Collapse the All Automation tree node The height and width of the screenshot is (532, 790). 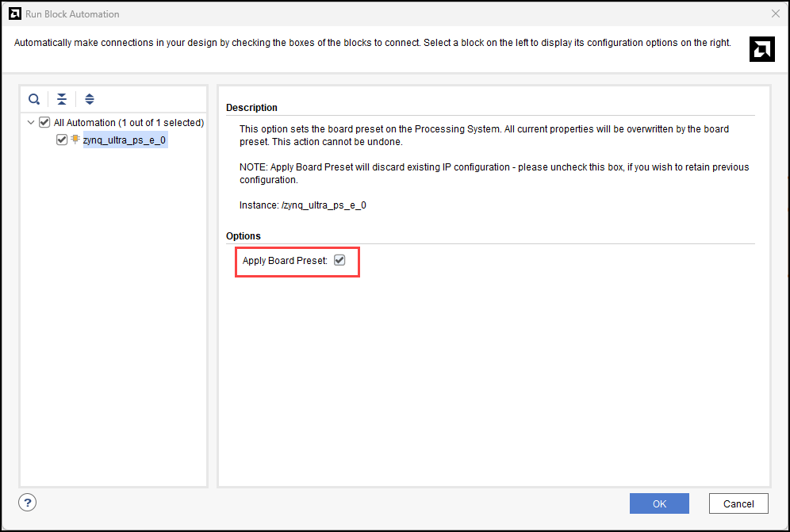tap(31, 123)
